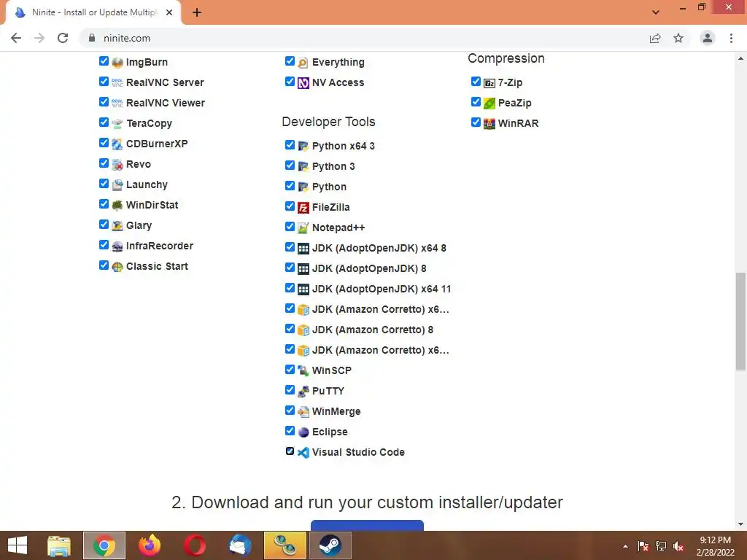
Task: Uncheck the RealVNC Viewer checkbox
Action: tap(104, 102)
